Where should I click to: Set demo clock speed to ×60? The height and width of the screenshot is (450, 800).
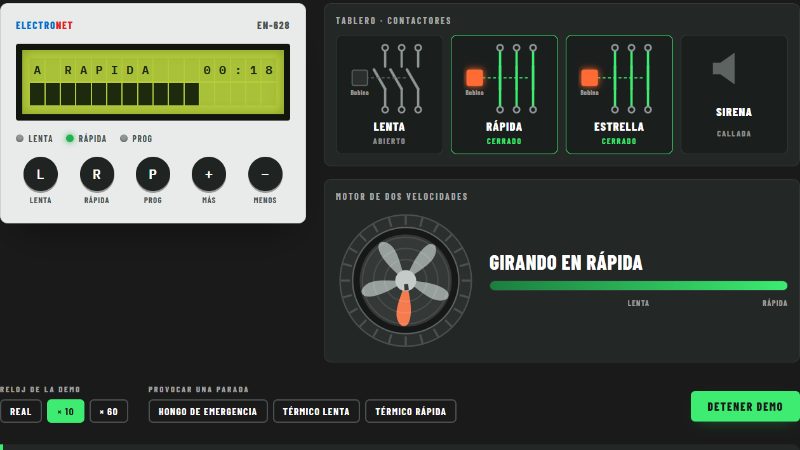pos(109,411)
